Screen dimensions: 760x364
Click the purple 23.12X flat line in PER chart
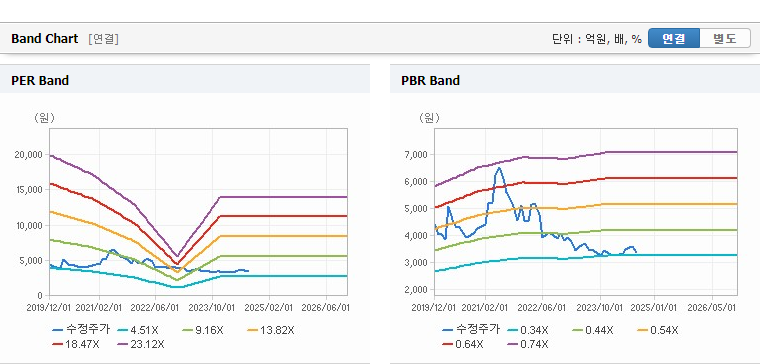click(x=284, y=197)
